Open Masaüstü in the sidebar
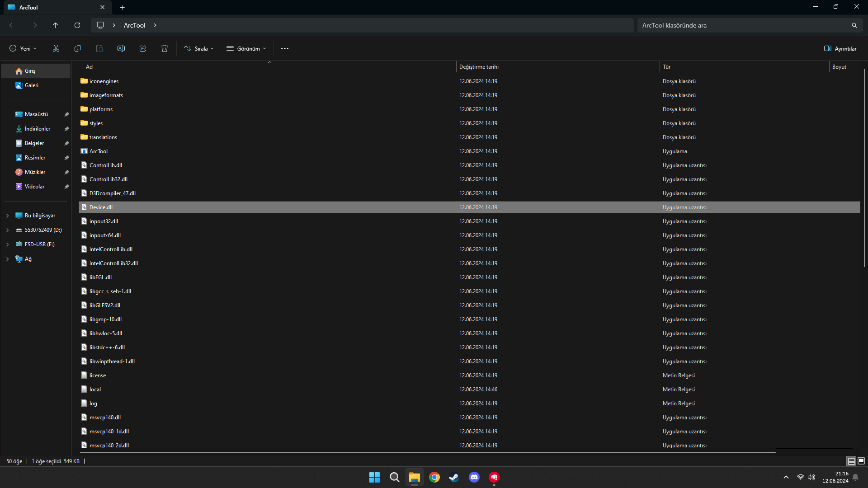The height and width of the screenshot is (488, 868). tap(36, 114)
